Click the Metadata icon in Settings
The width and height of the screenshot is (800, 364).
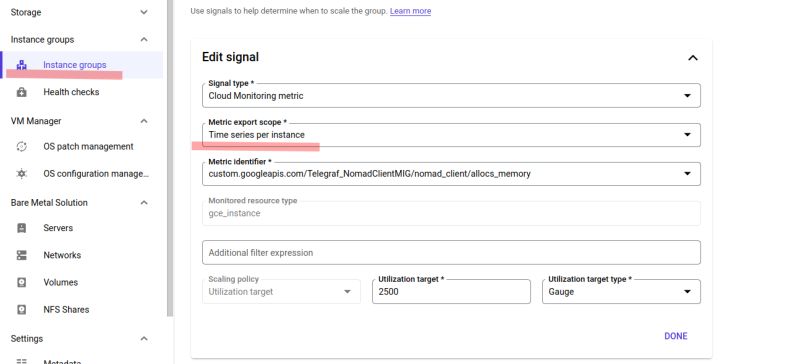(x=21, y=361)
